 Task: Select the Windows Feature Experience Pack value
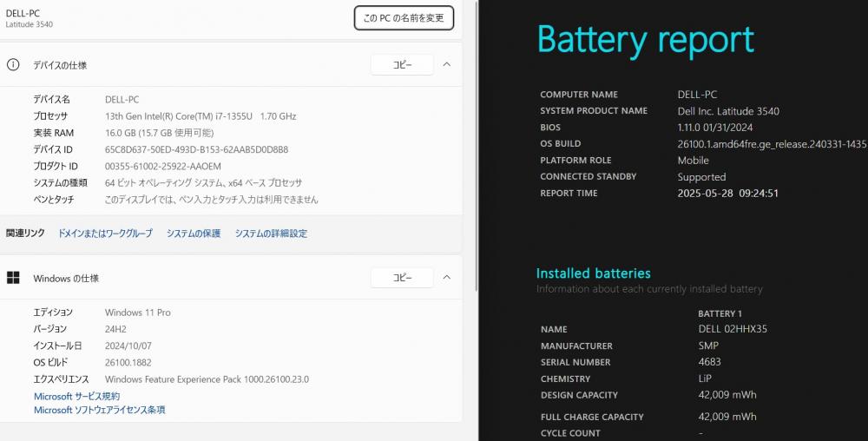click(x=207, y=379)
